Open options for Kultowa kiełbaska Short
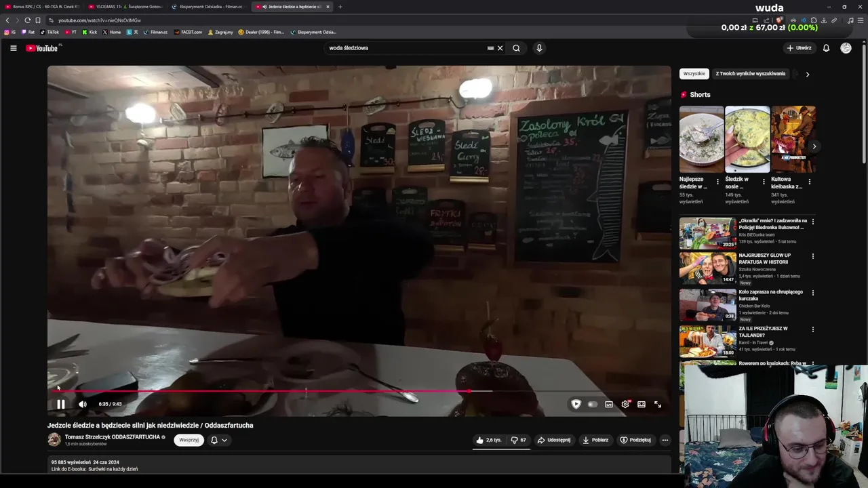Screen dimensions: 868x488 809,182
